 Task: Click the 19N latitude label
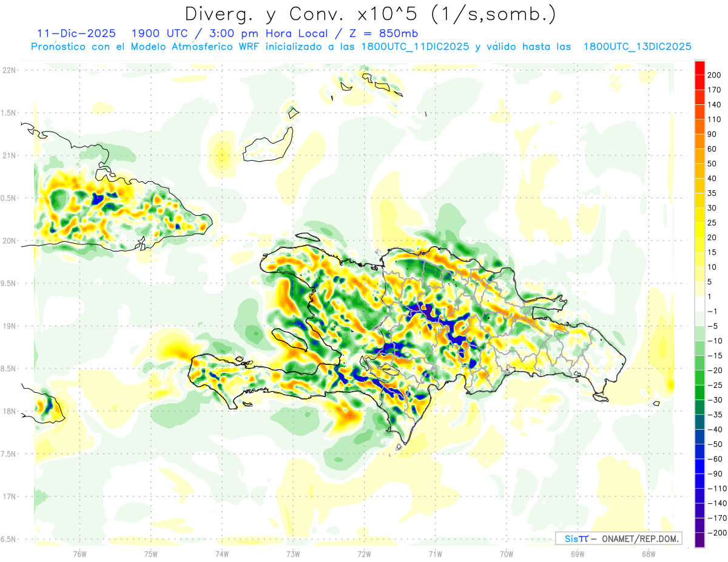pos(10,326)
